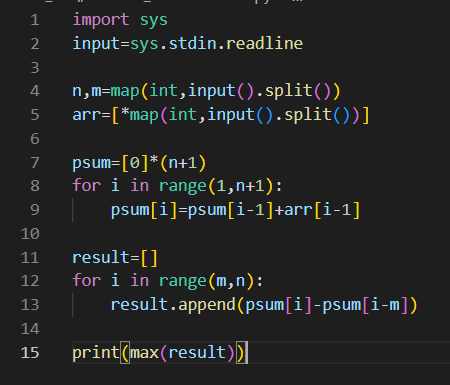Viewport: 450px width, 385px height.
Task: Click line number 2 in the gutter
Action: click(35, 44)
